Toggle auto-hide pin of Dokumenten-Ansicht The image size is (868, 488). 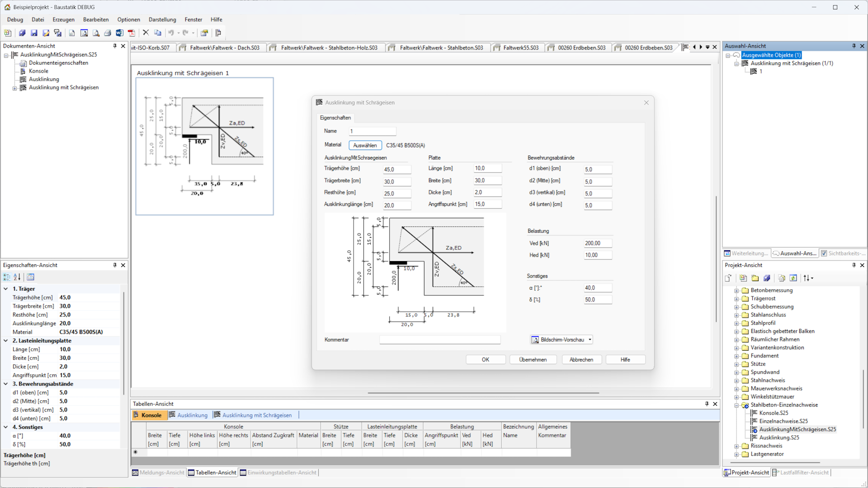tap(115, 46)
